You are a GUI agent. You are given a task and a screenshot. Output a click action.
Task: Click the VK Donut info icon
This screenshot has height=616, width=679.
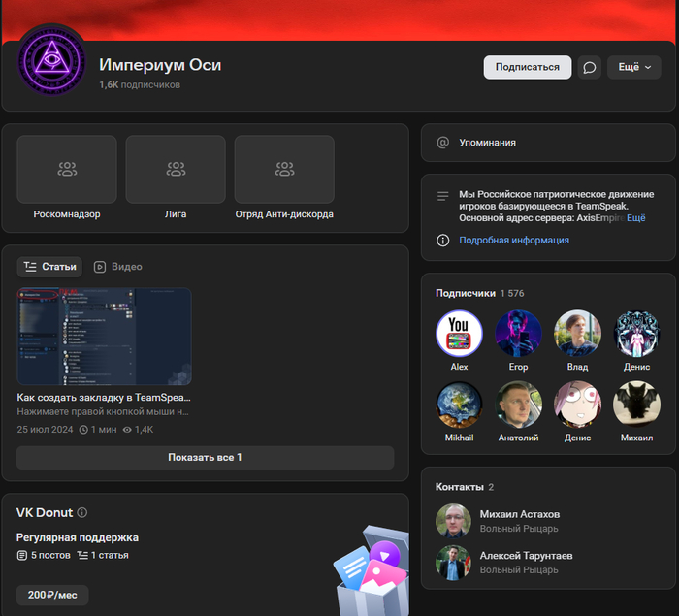[82, 512]
